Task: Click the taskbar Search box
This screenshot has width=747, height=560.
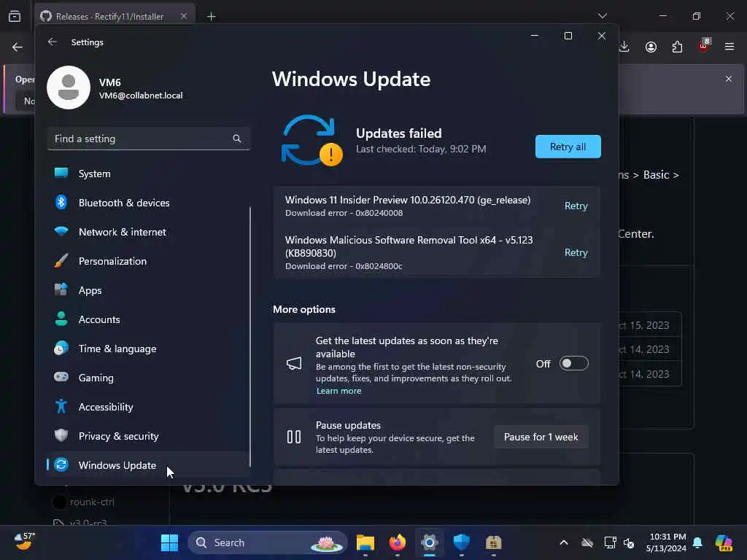Action: (268, 542)
